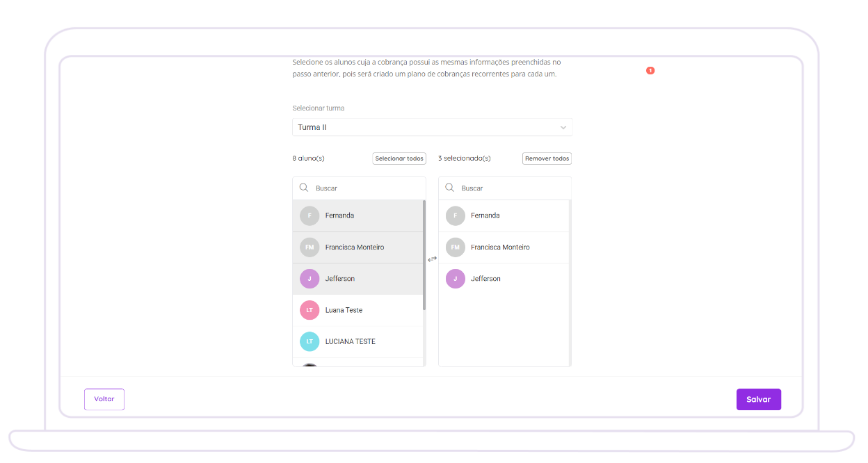Click the Buscar field in selected list
Image resolution: width=868 pixels, height=463 pixels.
pyautogui.click(x=505, y=188)
